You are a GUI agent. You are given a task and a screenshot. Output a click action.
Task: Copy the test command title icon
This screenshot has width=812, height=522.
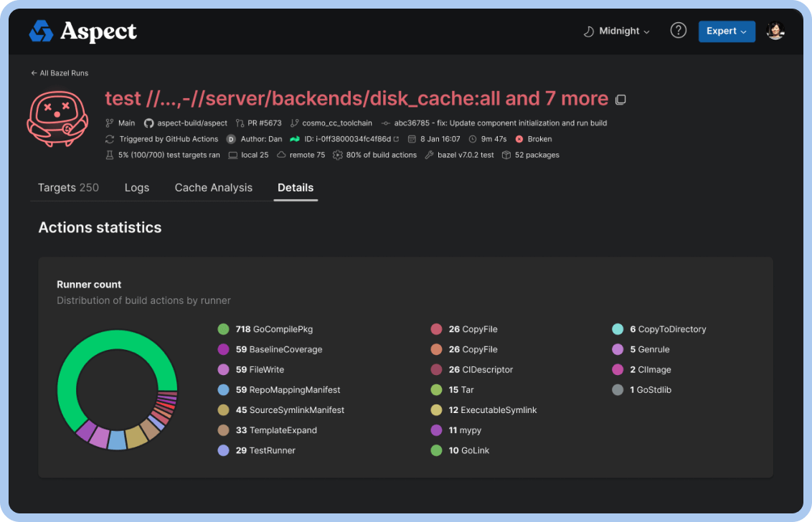coord(620,100)
